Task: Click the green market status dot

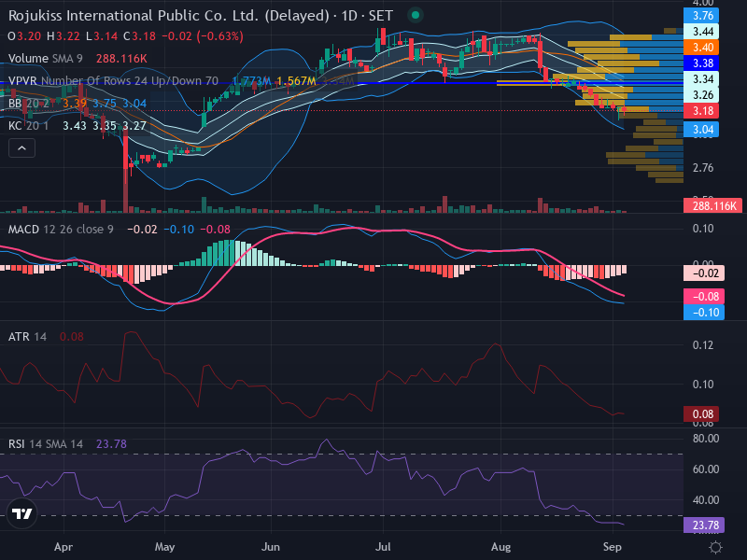Action: [x=416, y=15]
